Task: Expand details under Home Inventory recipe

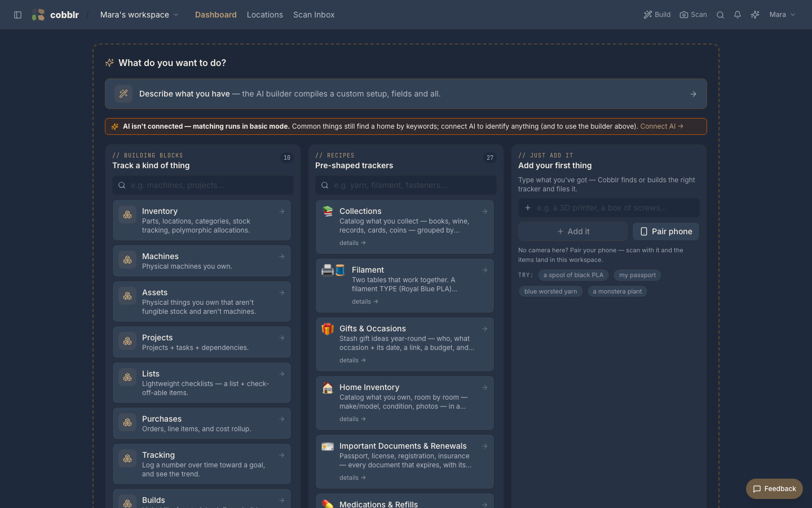Action: tap(352, 419)
